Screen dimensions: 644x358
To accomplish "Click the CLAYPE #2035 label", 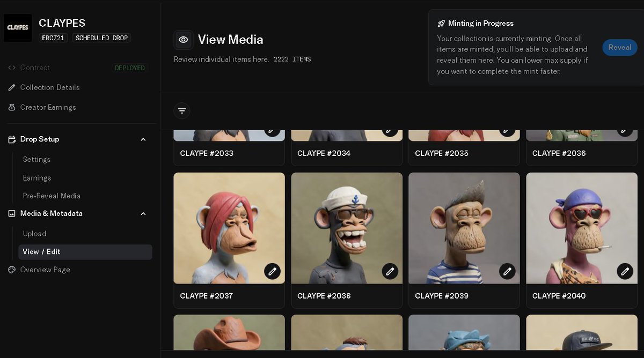I will (x=442, y=153).
